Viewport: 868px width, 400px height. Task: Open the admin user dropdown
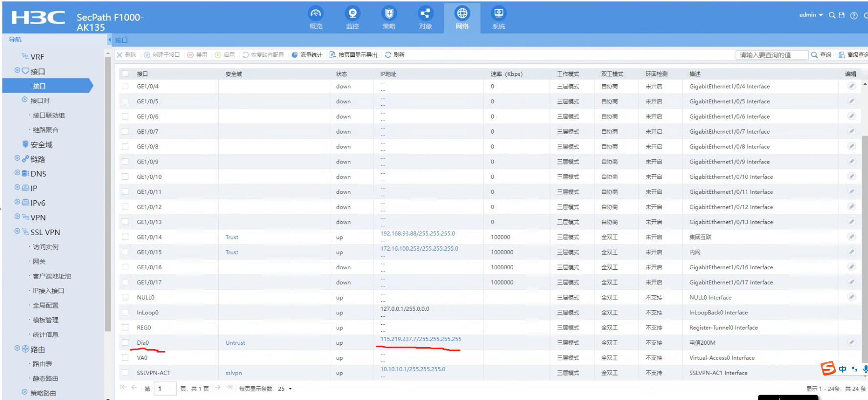point(811,15)
